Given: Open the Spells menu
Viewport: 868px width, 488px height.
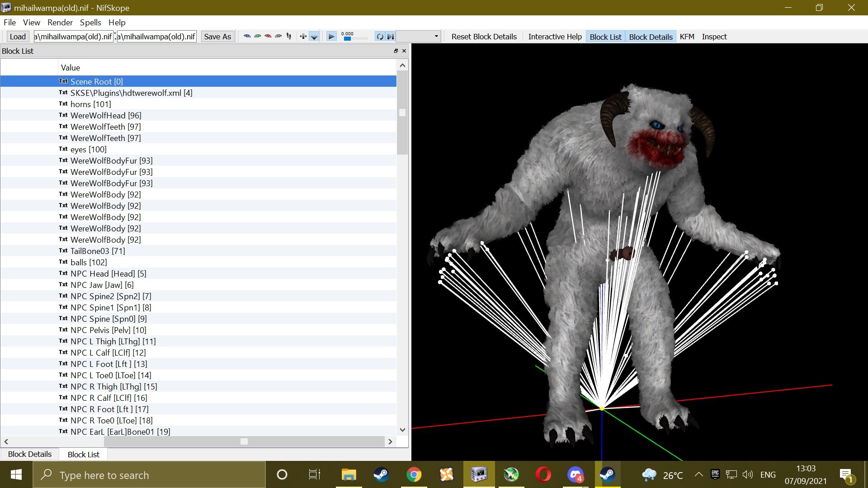Looking at the screenshot, I should (90, 22).
